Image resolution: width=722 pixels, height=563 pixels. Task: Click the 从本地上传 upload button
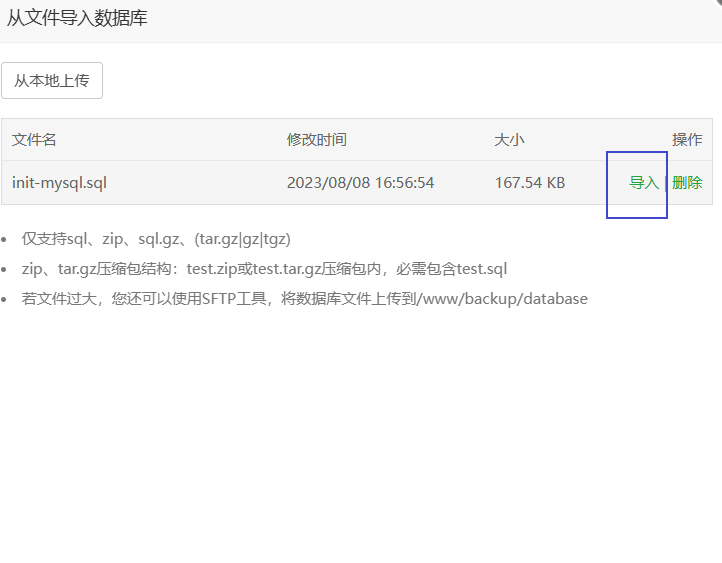[52, 81]
